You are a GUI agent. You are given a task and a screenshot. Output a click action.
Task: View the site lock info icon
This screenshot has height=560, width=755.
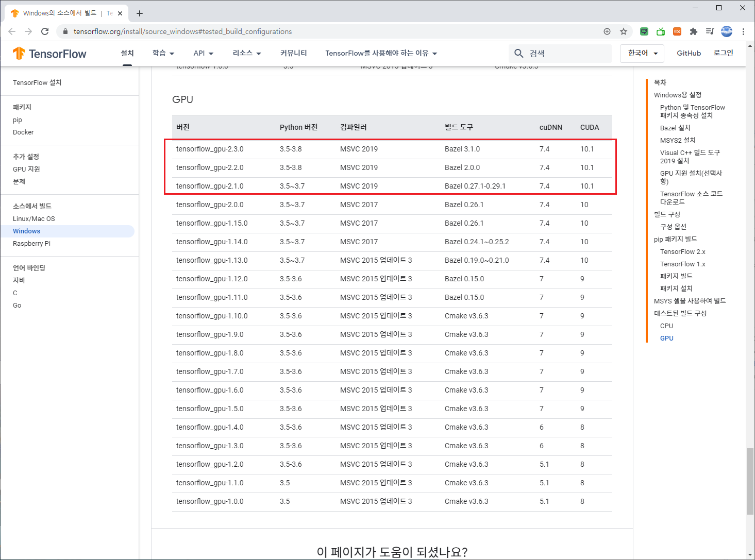65,31
